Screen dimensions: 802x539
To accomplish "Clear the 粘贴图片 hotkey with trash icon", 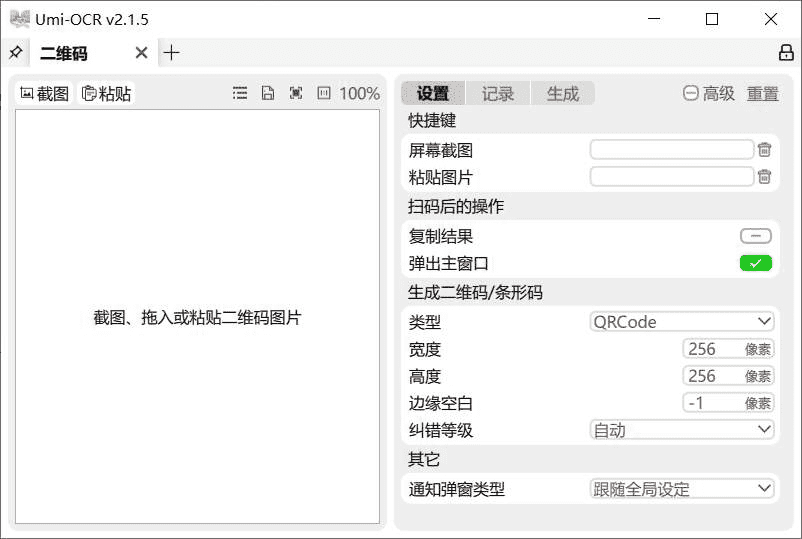I will click(x=765, y=177).
